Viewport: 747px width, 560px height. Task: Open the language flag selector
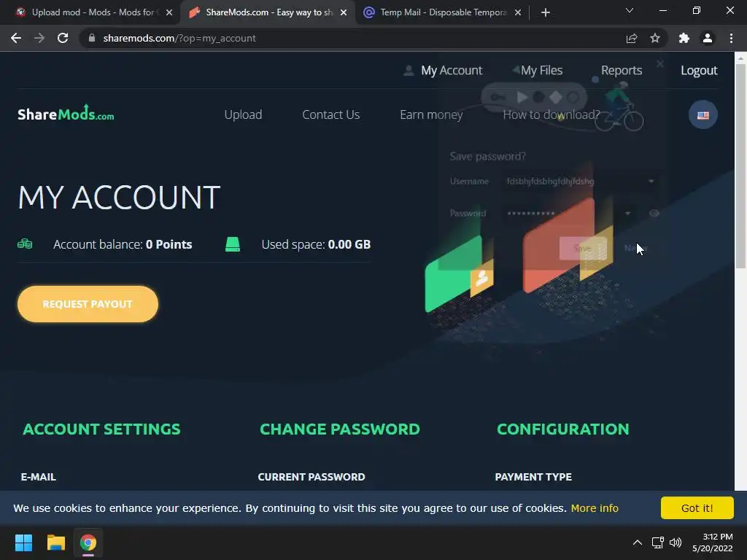[x=703, y=114]
